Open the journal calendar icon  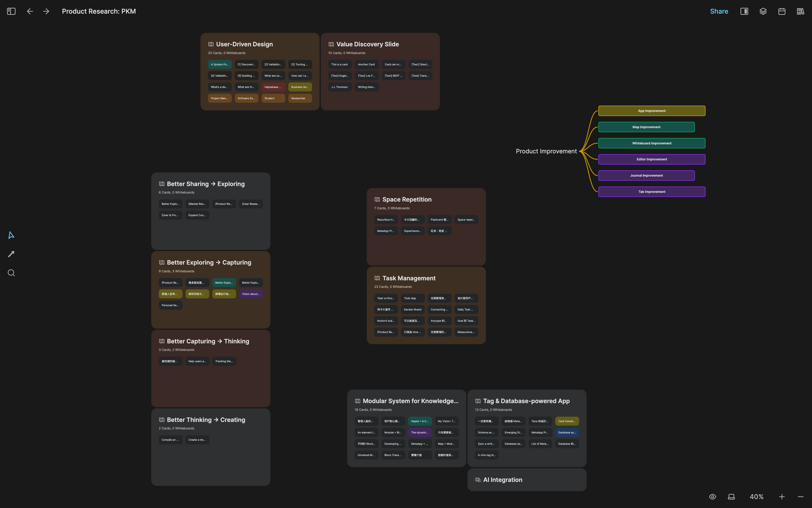[x=782, y=11]
